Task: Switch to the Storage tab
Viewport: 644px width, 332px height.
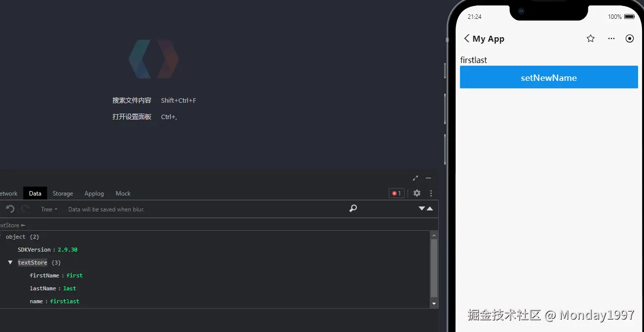Action: pyautogui.click(x=63, y=194)
